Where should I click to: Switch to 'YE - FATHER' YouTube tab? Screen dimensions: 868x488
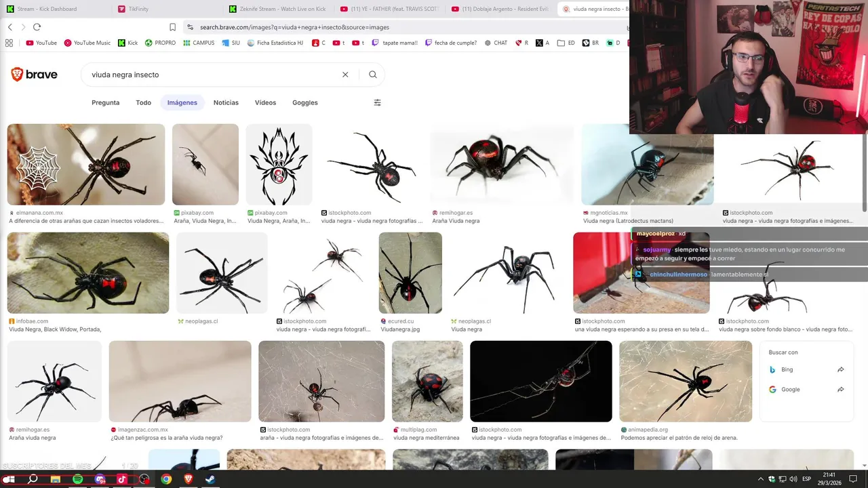coord(389,9)
